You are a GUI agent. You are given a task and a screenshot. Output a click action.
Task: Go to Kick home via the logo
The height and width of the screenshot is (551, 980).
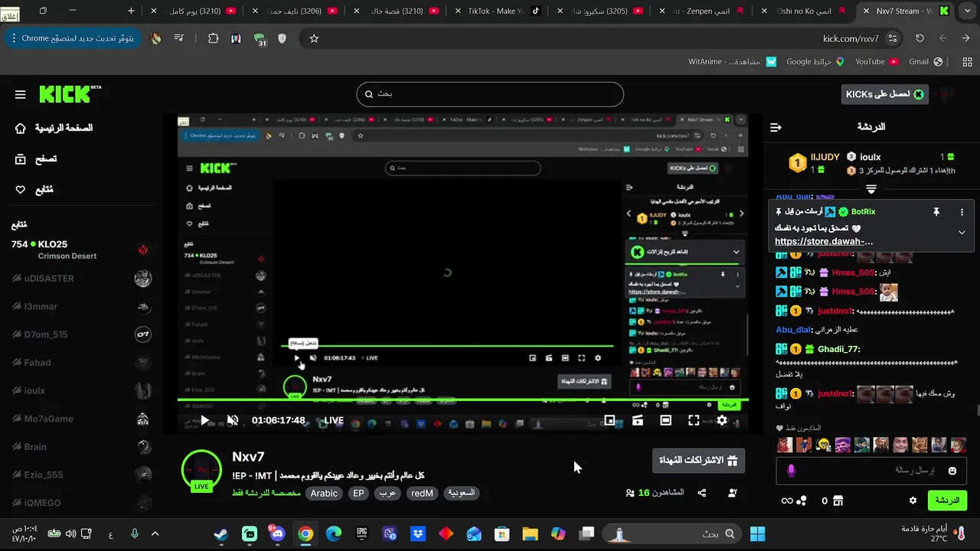[x=69, y=94]
